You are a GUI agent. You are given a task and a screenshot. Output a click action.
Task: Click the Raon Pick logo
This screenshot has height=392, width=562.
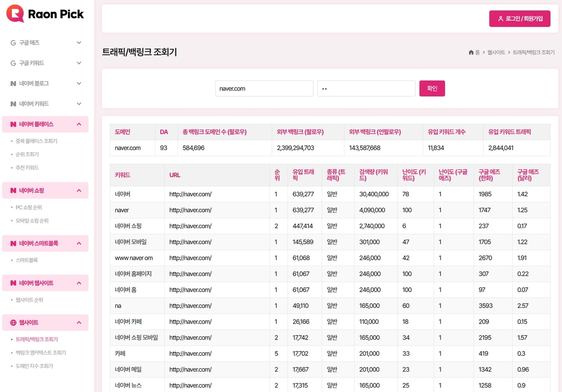click(45, 14)
